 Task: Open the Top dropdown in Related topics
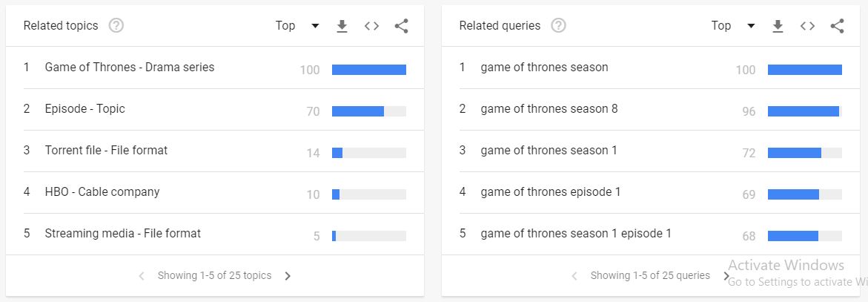tap(297, 26)
